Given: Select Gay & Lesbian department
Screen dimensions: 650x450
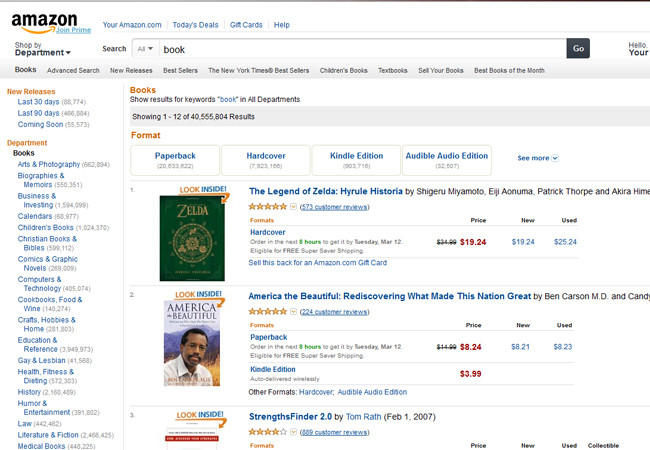Looking at the screenshot, I should 41,360.
